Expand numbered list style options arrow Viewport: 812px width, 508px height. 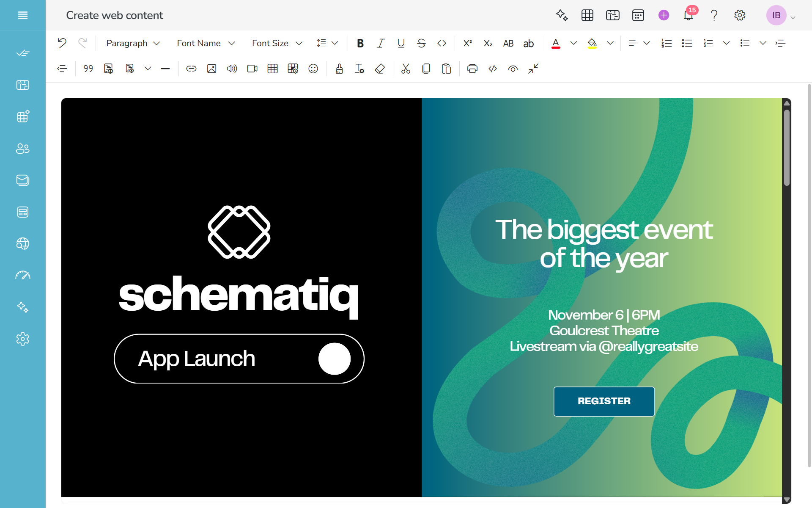click(726, 43)
